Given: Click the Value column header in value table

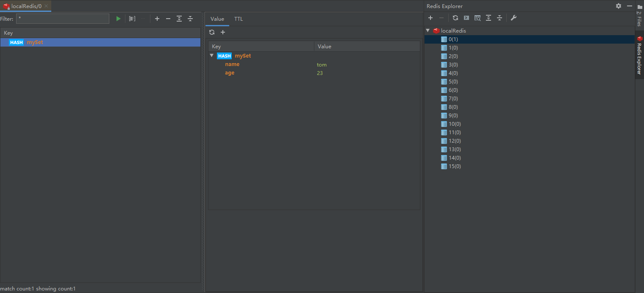Looking at the screenshot, I should [367, 47].
